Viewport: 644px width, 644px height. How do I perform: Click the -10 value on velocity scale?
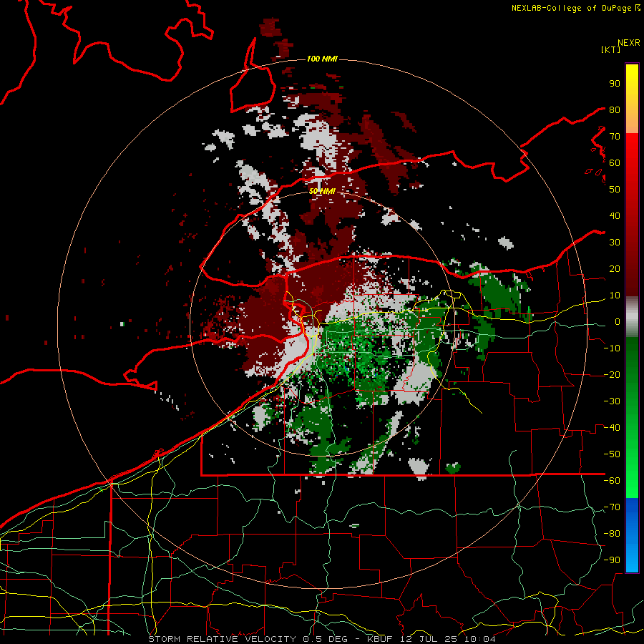point(612,348)
